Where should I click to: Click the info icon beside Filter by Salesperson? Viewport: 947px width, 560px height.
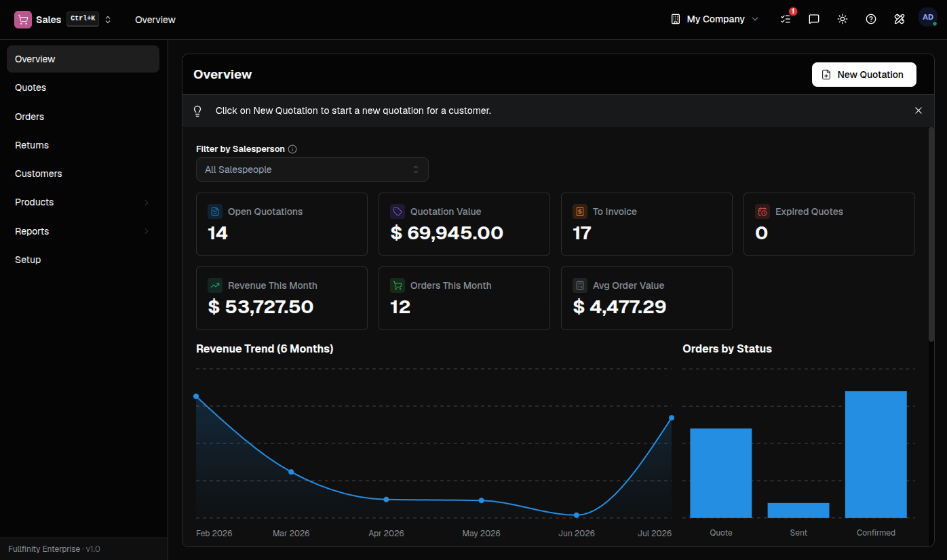tap(292, 149)
